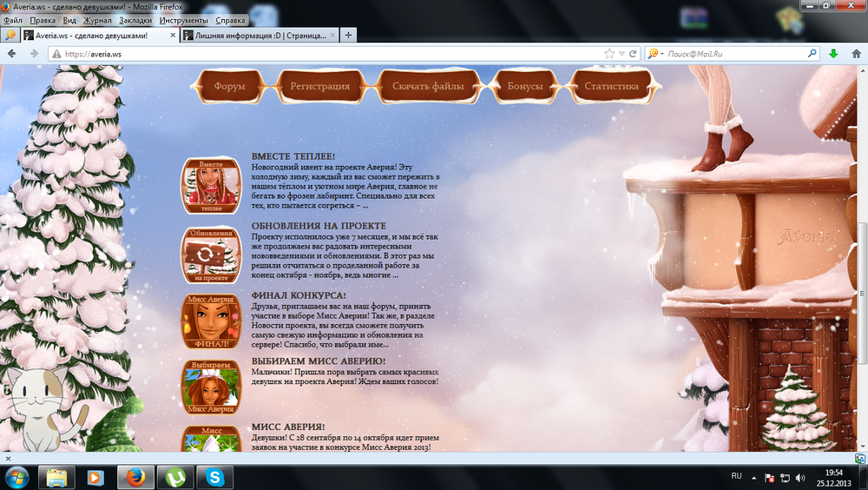Image resolution: width=868 pixels, height=490 pixels.
Task: Click the green downloads arrow in toolbar
Action: click(x=833, y=54)
